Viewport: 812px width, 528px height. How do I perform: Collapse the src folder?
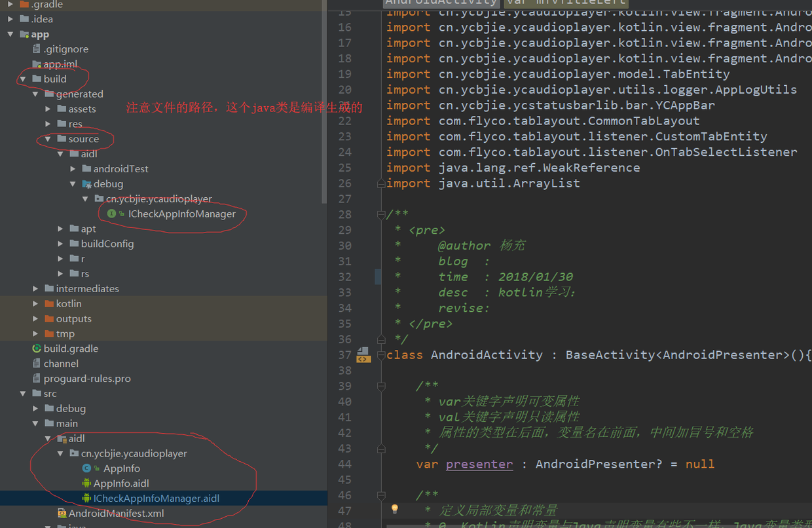(x=23, y=393)
